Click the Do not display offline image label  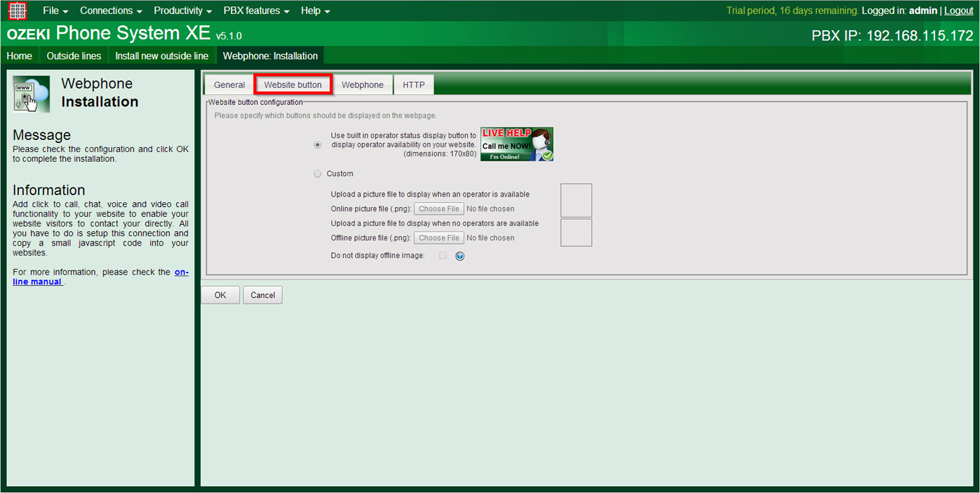pyautogui.click(x=378, y=256)
